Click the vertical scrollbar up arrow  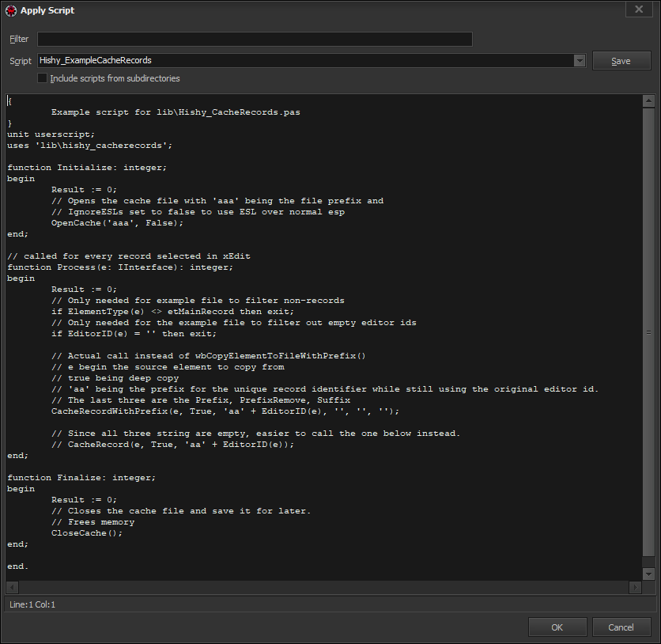tap(648, 100)
